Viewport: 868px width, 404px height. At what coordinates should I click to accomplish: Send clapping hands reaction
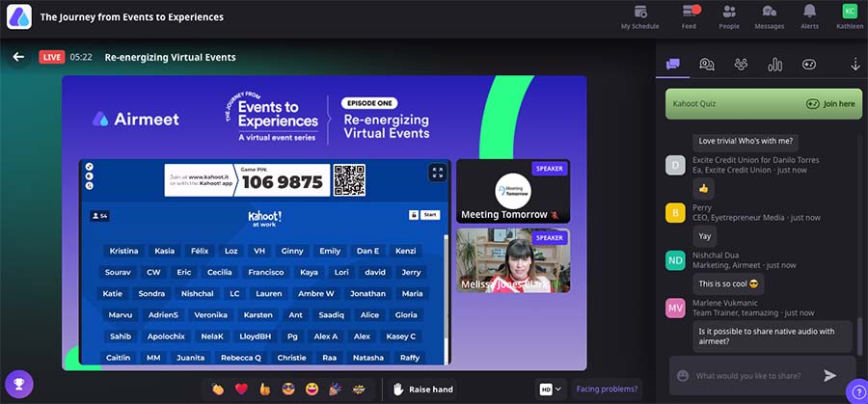(x=218, y=390)
